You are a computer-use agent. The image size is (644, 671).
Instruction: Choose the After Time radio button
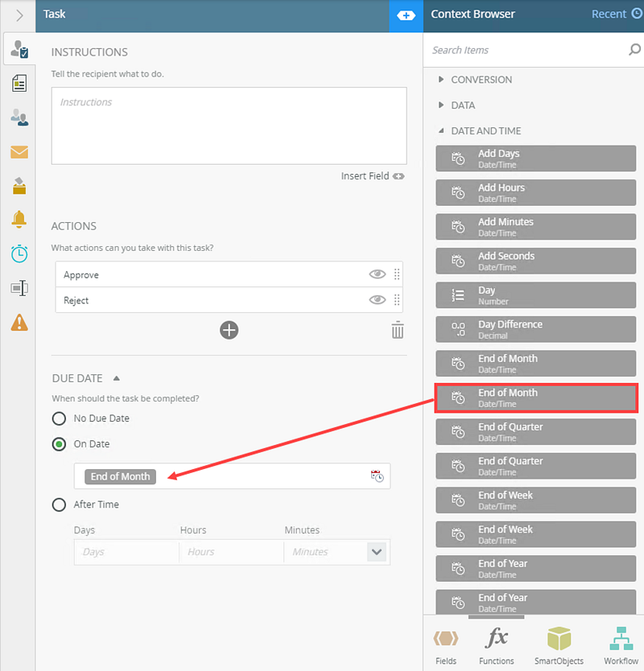tap(59, 504)
